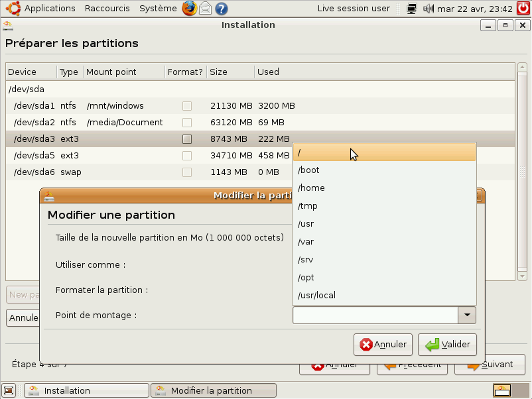Viewport: 532px width, 399px height.
Task: Click the Point de montage text field
Action: click(375, 315)
